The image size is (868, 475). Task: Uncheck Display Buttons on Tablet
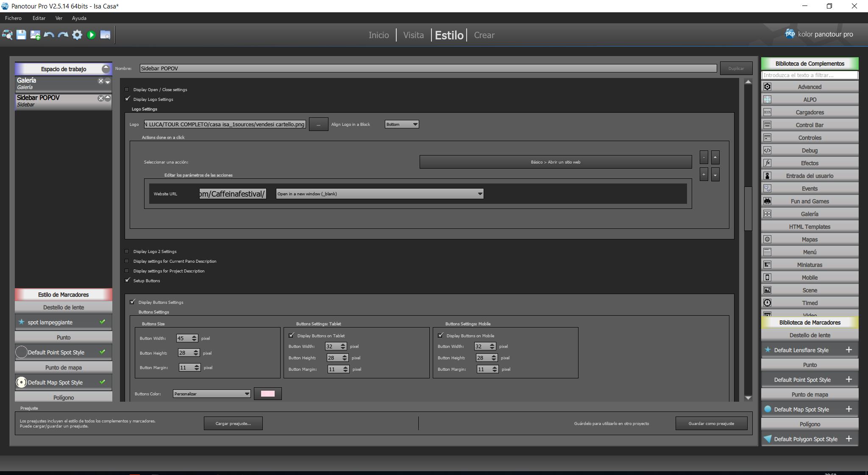coord(291,336)
